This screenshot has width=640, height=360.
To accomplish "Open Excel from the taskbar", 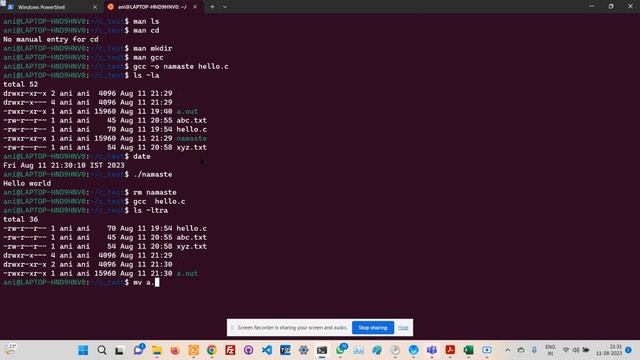I will [x=469, y=350].
